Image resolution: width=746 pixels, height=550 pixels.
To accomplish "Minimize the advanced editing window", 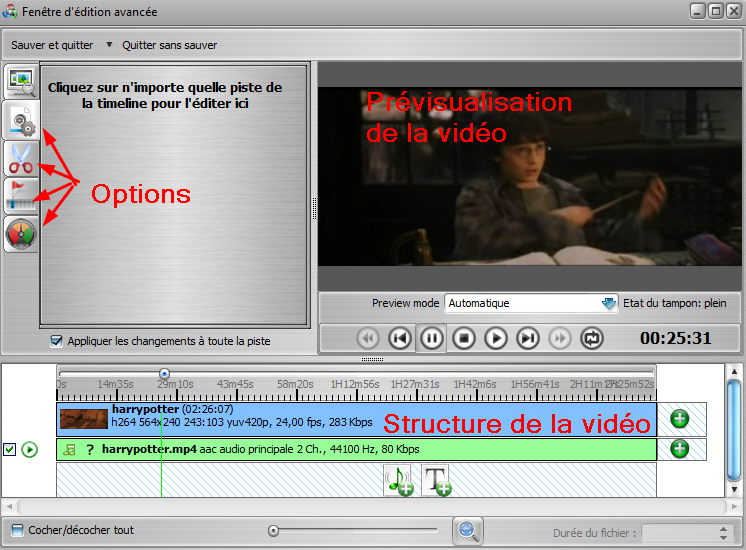I will (698, 11).
